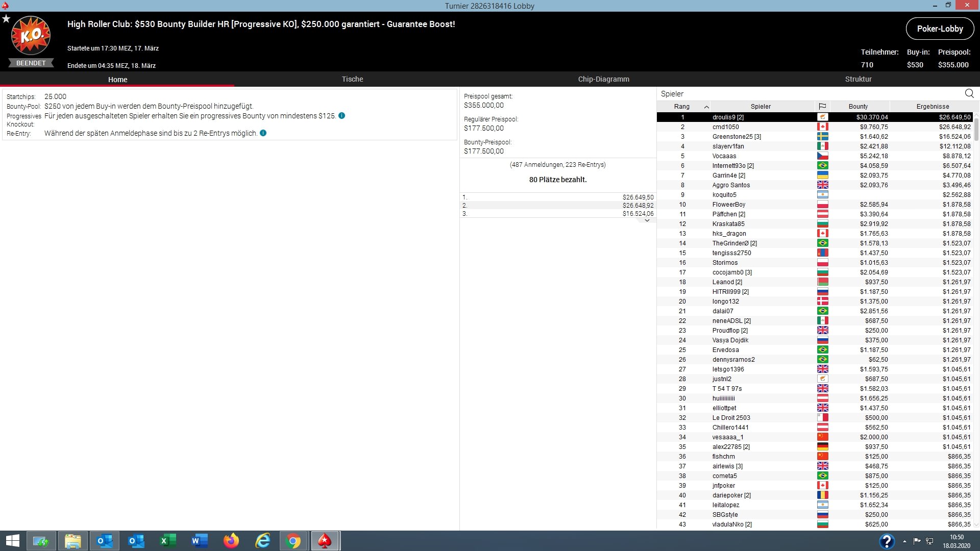980x551 pixels.
Task: Open Firefox from the taskbar
Action: pyautogui.click(x=231, y=541)
